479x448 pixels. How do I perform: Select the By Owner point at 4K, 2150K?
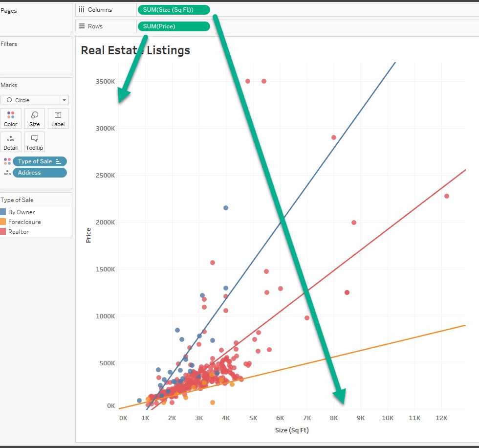[226, 208]
